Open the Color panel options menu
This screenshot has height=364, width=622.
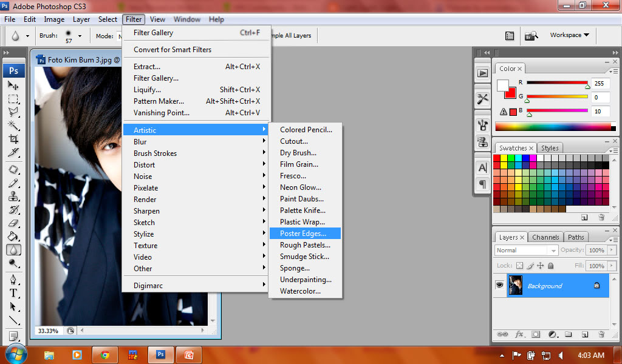[x=613, y=72]
